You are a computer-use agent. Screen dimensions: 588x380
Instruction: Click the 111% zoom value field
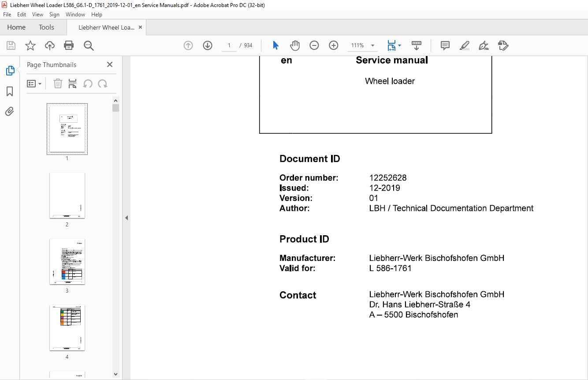(x=357, y=45)
